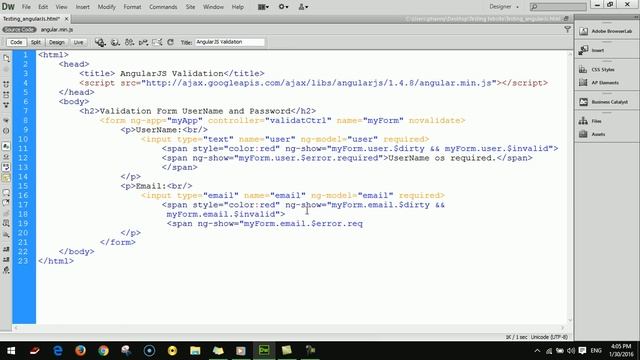Switch to the Testing_angularJs.html document tab
The width and height of the screenshot is (640, 360).
click(x=31, y=19)
